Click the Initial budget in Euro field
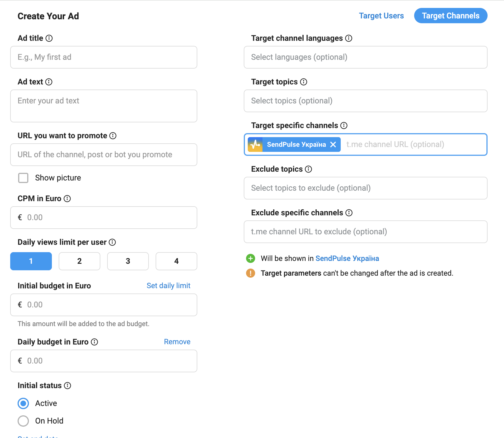This screenshot has height=438, width=504. [x=104, y=305]
